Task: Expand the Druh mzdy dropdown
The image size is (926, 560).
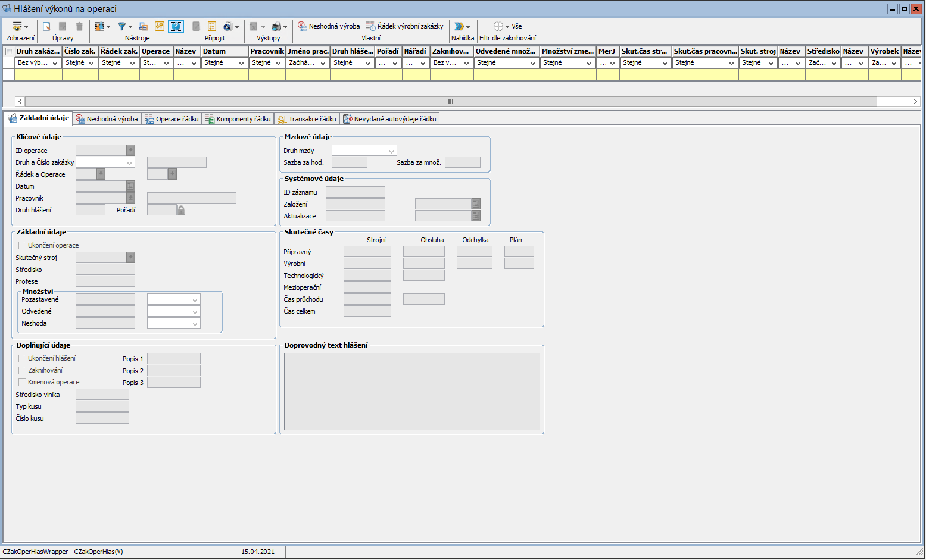Action: pyautogui.click(x=391, y=151)
